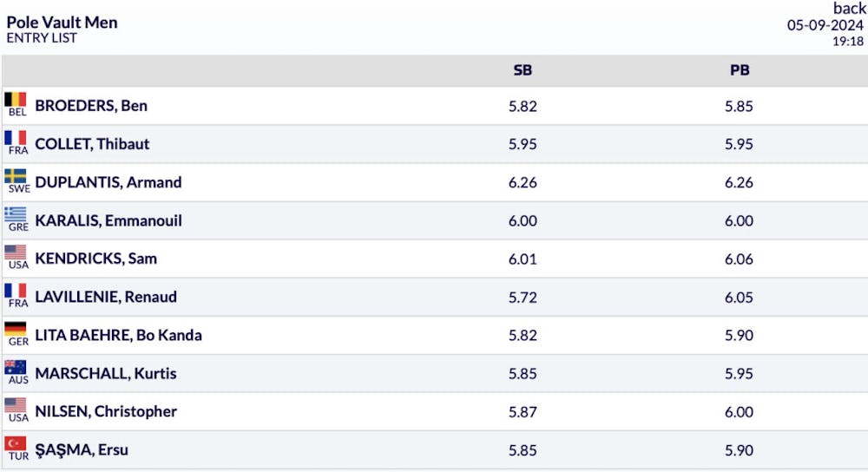Viewport: 868px width, 472px height.
Task: Click the Sweden flag icon beside Duplantis
Action: (x=16, y=176)
